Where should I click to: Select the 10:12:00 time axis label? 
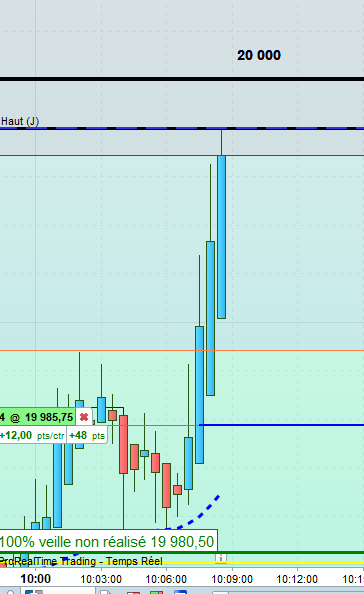coord(297,579)
